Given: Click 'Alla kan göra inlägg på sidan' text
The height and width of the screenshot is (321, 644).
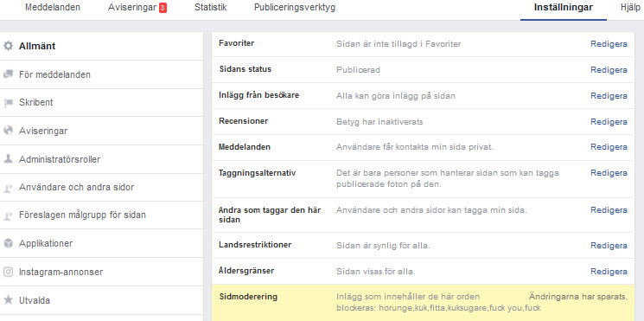Looking at the screenshot, I should 396,96.
